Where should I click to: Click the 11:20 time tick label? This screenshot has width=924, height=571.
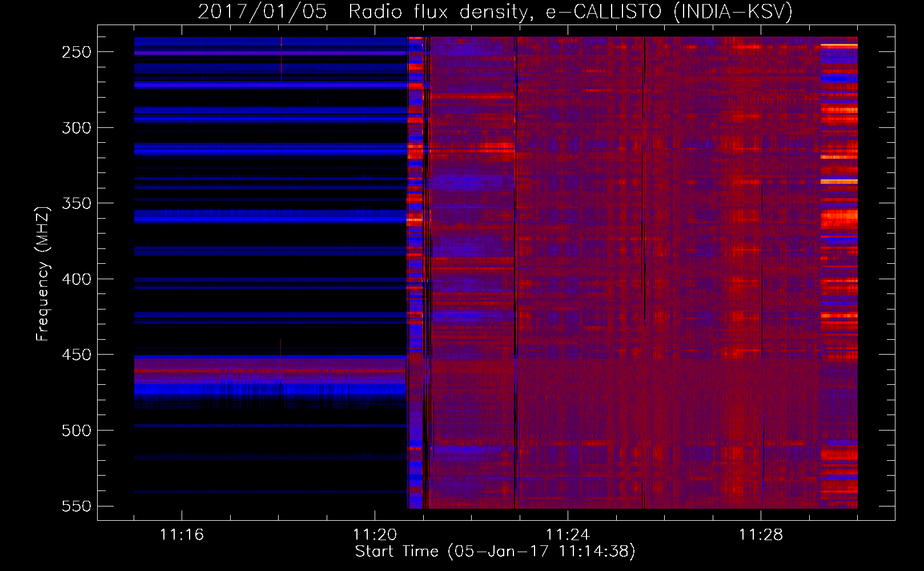pos(375,535)
